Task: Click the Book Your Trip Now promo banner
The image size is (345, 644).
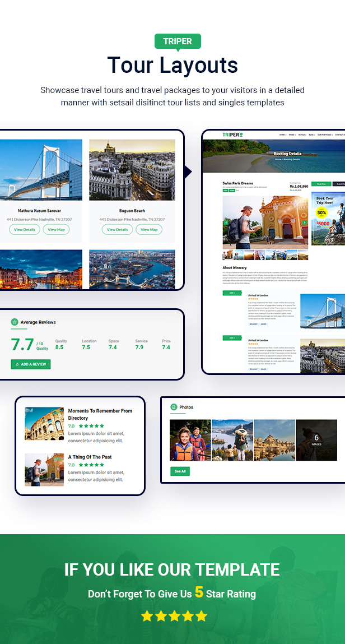Action: 328,218
